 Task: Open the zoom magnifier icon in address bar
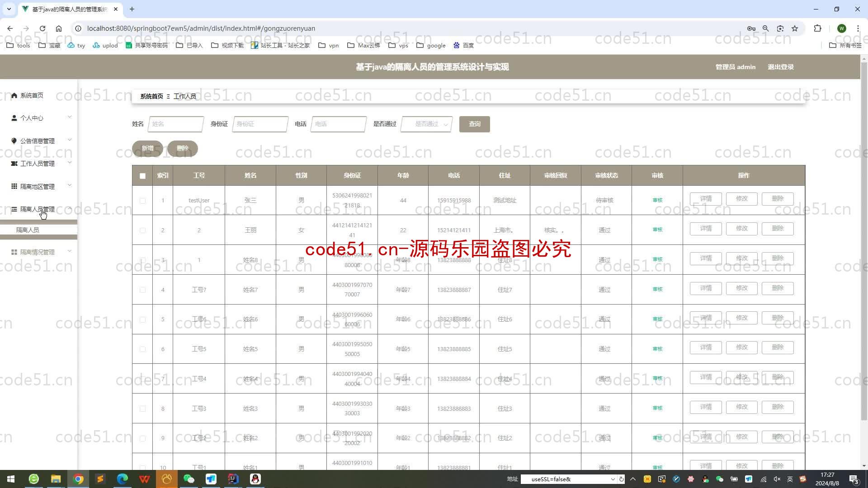click(765, 28)
